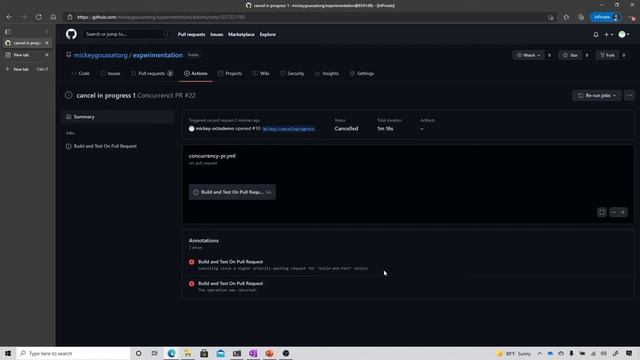Open Microsoft Store from the taskbar
The width and height of the screenshot is (640, 360).
[204, 353]
